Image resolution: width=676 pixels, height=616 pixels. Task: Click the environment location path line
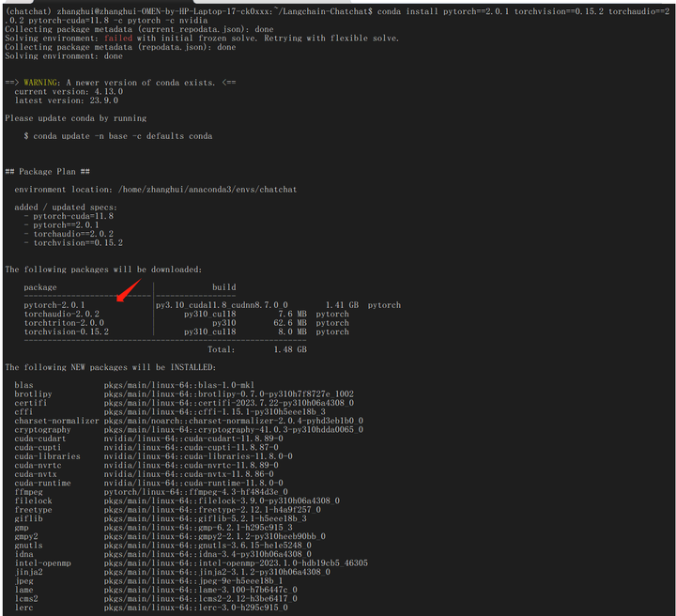156,190
